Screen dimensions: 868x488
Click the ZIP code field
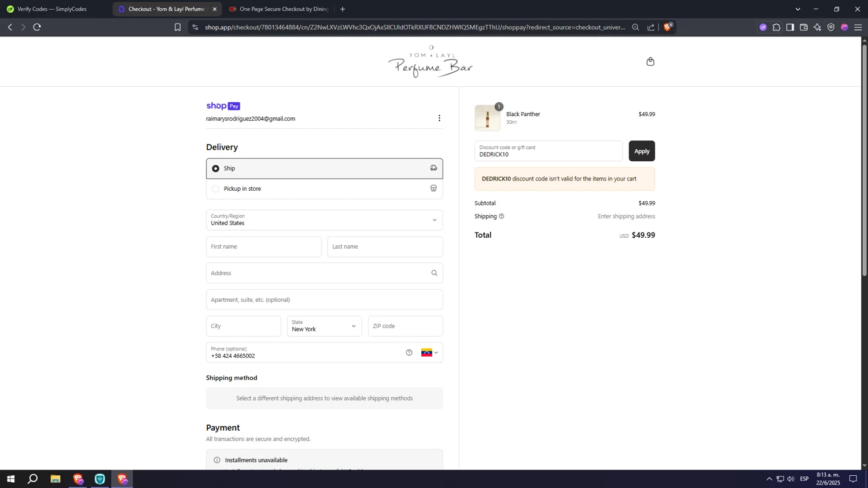click(405, 326)
